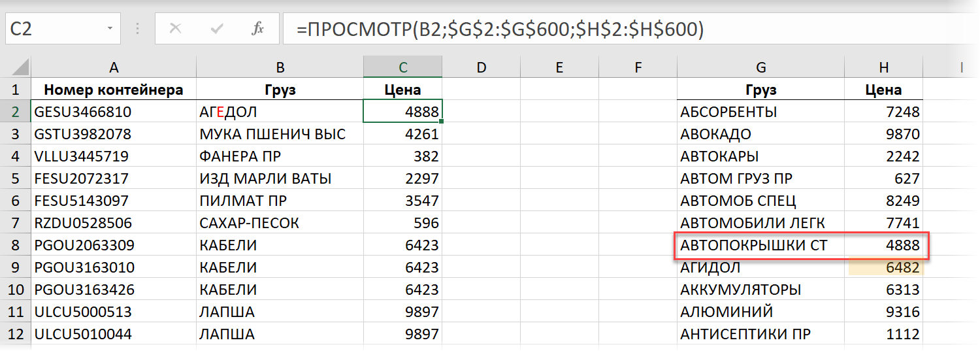Click the Enter checkmark formula bar icon
The height and width of the screenshot is (351, 980).
(x=217, y=29)
